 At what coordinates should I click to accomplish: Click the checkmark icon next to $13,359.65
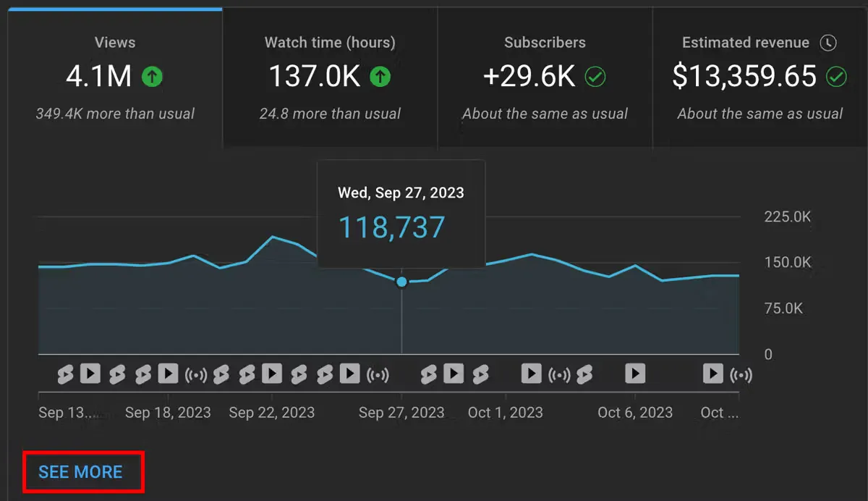tap(837, 77)
